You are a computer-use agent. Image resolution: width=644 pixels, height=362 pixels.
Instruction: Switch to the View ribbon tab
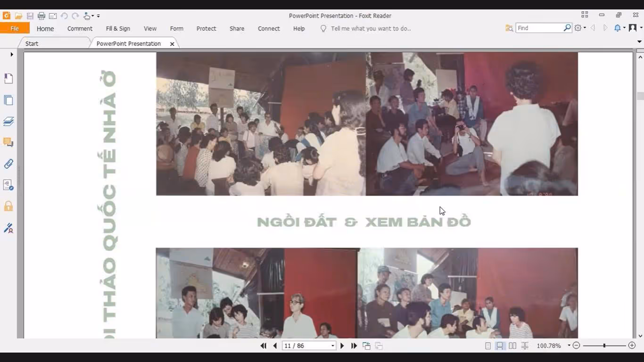[x=150, y=29]
